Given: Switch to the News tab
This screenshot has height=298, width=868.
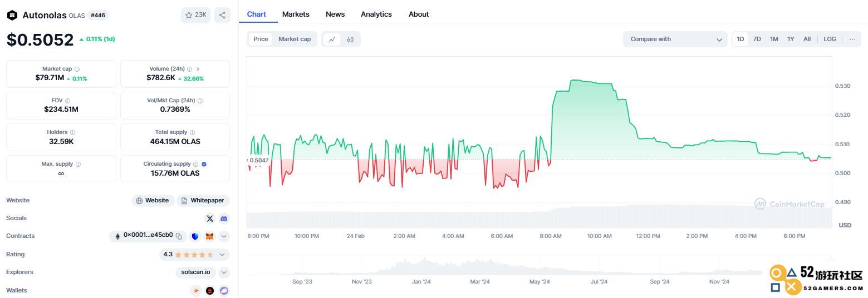Looking at the screenshot, I should point(335,14).
